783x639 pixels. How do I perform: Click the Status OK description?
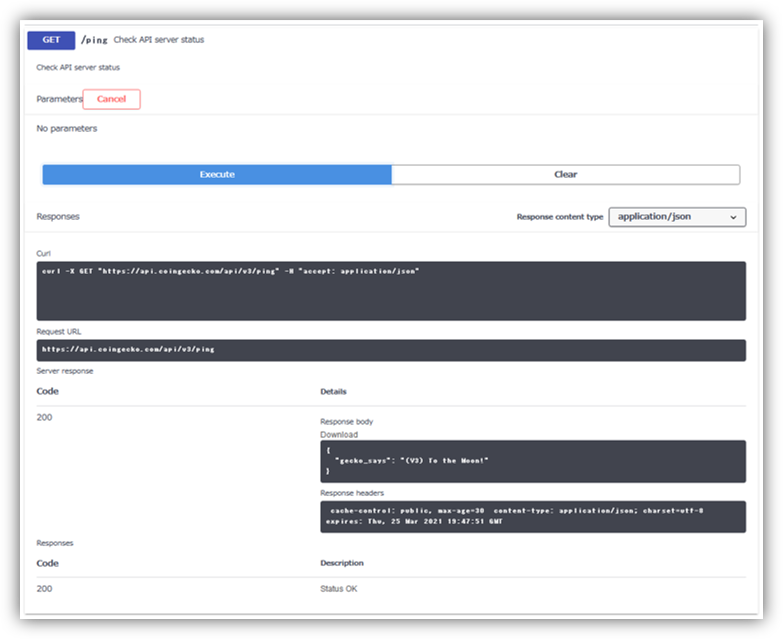(x=339, y=589)
